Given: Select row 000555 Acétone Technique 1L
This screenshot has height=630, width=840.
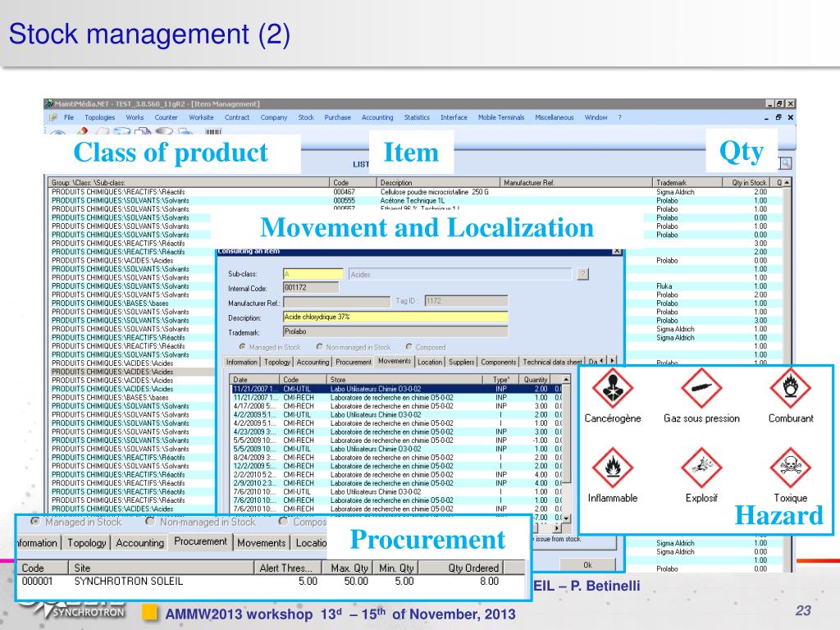Looking at the screenshot, I should coord(415,200).
